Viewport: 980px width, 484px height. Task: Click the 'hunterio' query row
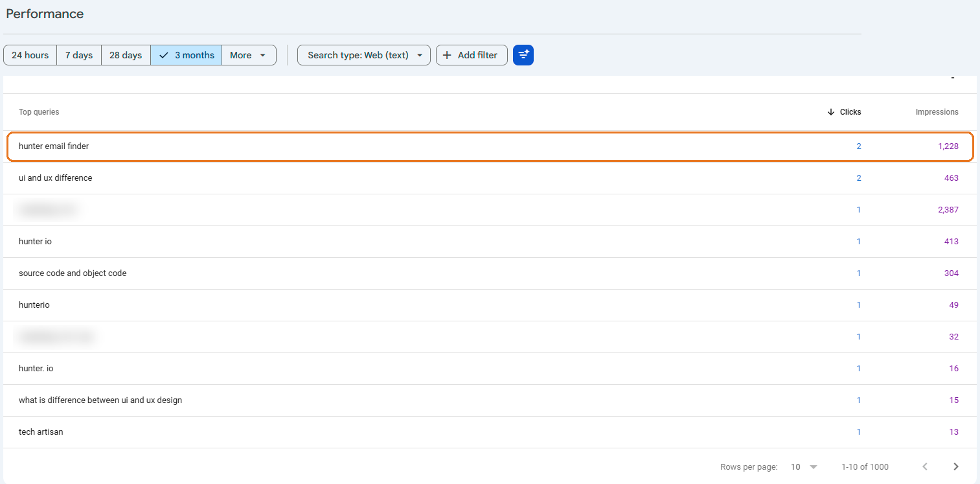(490, 305)
